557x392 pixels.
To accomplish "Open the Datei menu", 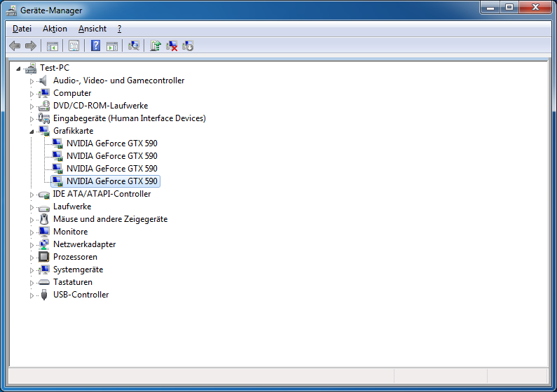I will [22, 29].
